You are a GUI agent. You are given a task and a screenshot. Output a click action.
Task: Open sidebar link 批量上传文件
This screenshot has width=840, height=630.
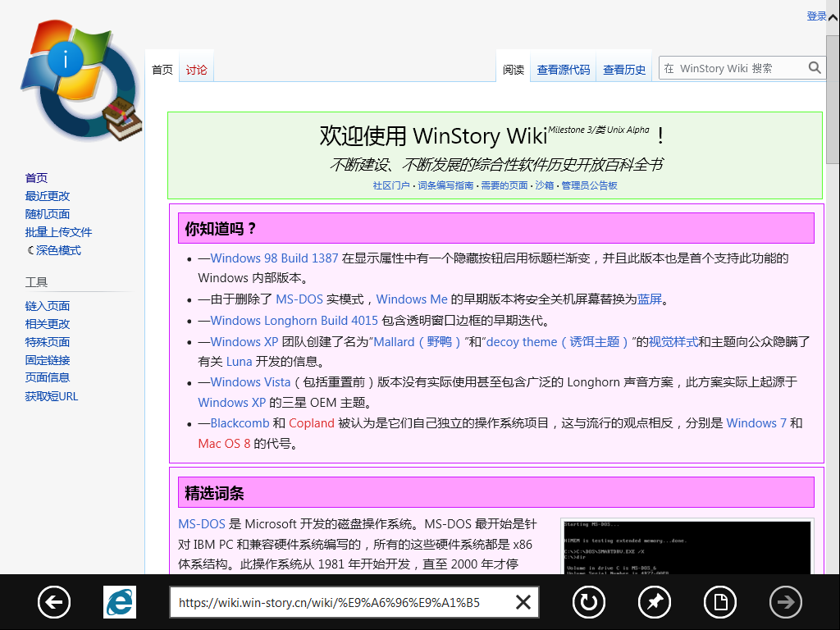click(x=58, y=232)
